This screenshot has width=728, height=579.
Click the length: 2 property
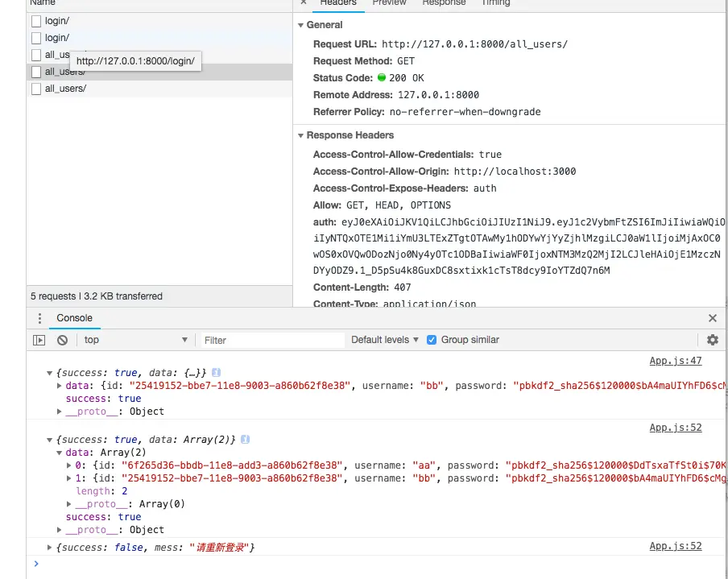click(x=101, y=491)
